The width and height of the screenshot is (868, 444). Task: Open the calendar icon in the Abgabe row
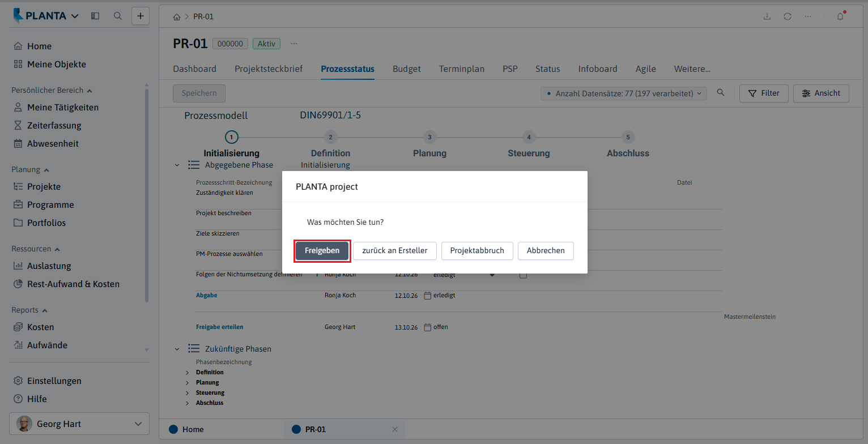(428, 296)
